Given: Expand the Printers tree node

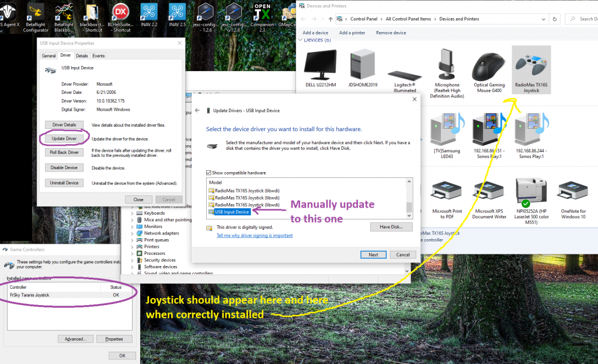Looking at the screenshot, I should (x=133, y=247).
